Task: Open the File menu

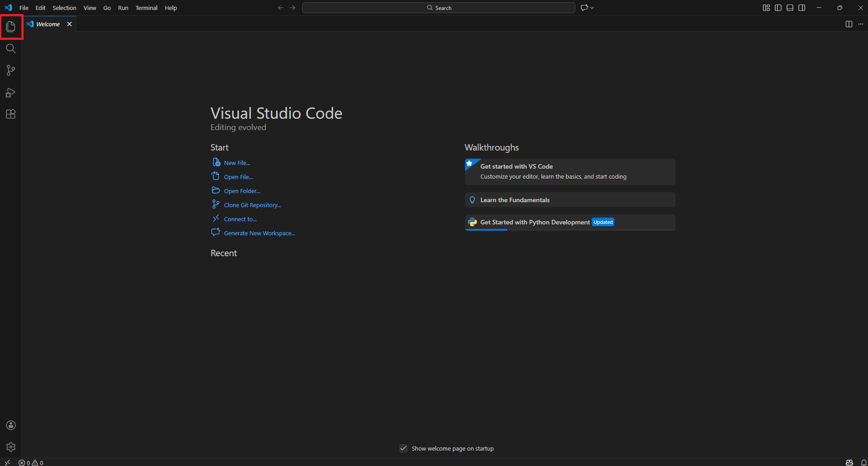Action: click(x=24, y=8)
